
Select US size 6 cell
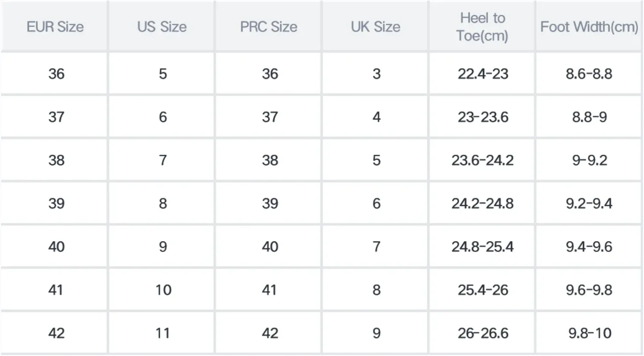[x=163, y=117]
